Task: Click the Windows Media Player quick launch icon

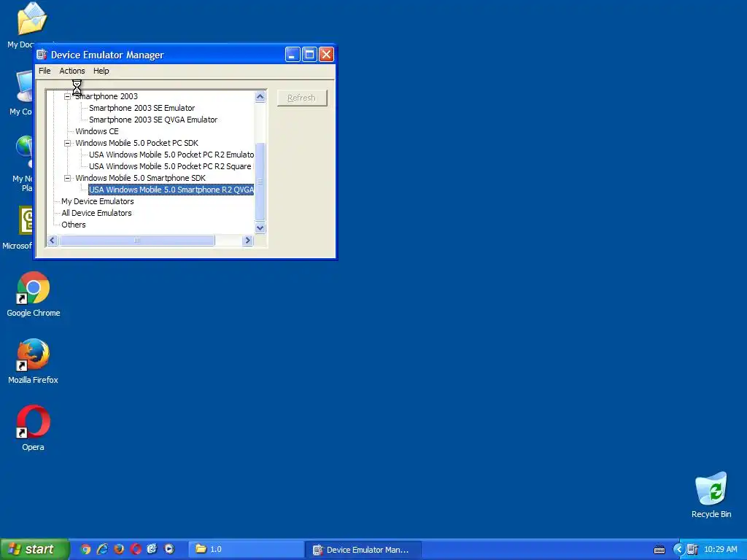Action: click(x=169, y=550)
